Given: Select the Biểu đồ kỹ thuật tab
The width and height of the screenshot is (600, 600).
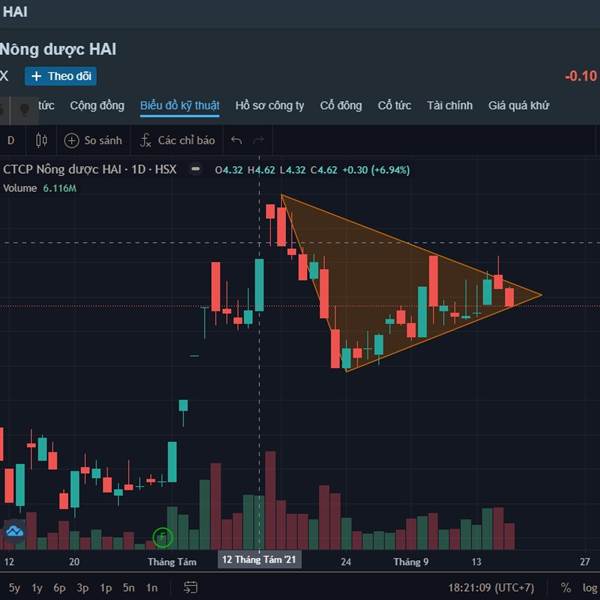Looking at the screenshot, I should coord(179,106).
